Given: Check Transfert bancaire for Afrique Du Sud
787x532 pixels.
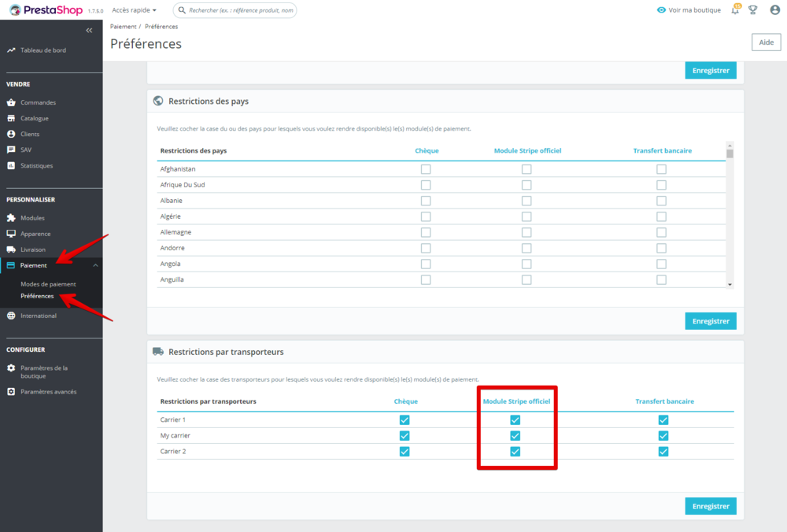Looking at the screenshot, I should point(662,185).
